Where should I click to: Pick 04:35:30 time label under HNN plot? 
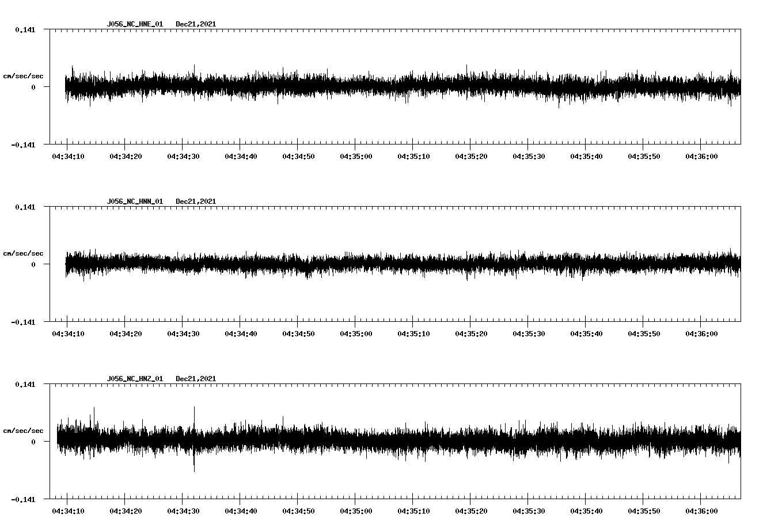pos(529,334)
